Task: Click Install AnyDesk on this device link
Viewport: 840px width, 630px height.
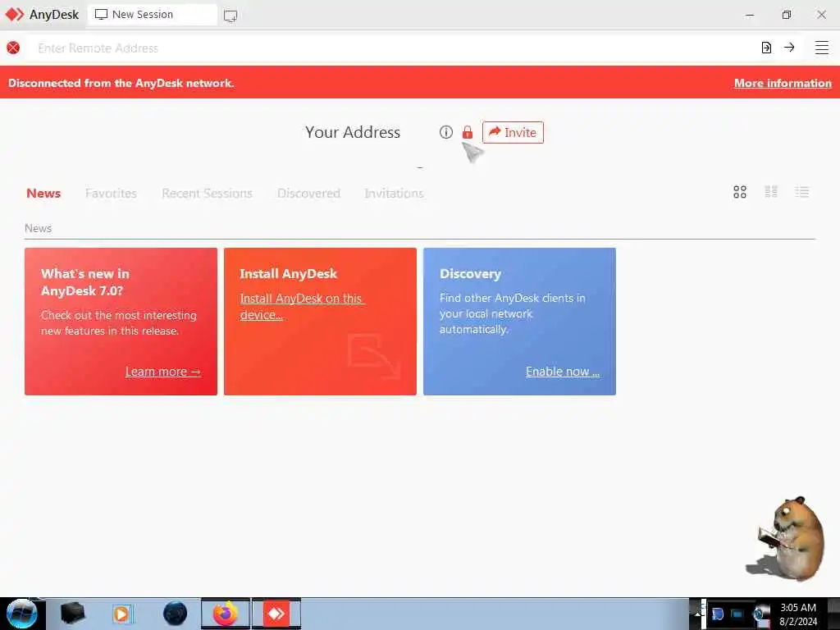Action: (302, 307)
